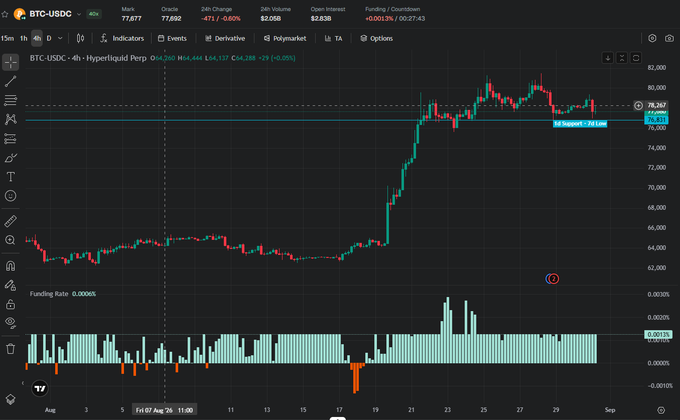Click the TradingView logo
The width and height of the screenshot is (680, 420).
40,388
